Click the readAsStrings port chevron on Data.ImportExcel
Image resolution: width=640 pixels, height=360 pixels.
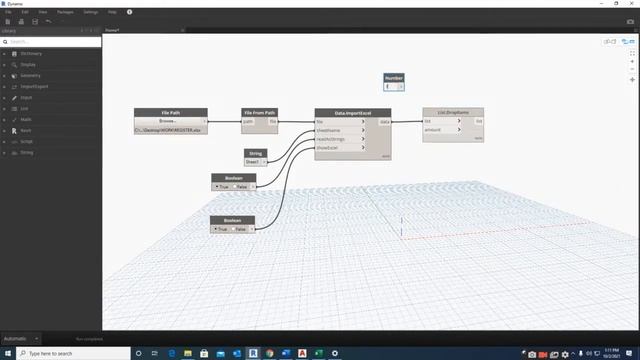(363, 139)
